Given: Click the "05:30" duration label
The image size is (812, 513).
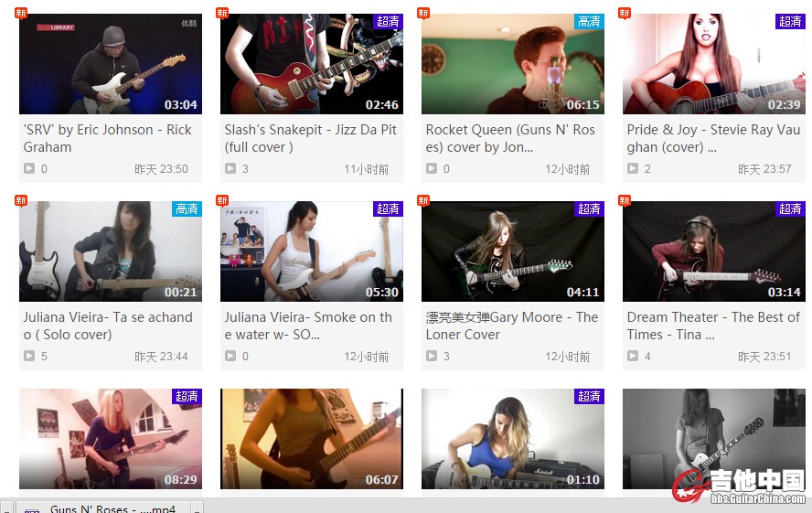Looking at the screenshot, I should pos(382,292).
